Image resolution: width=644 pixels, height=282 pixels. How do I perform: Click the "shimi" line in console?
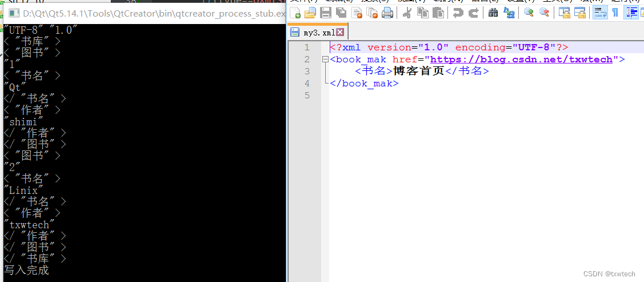pyautogui.click(x=23, y=121)
